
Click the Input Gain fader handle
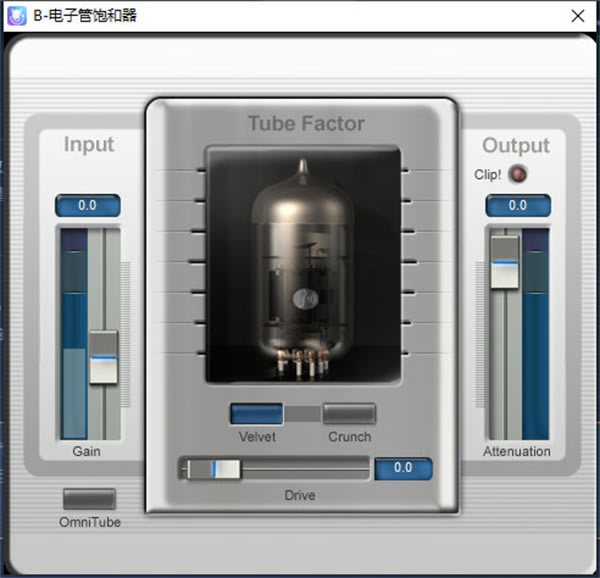(x=103, y=357)
